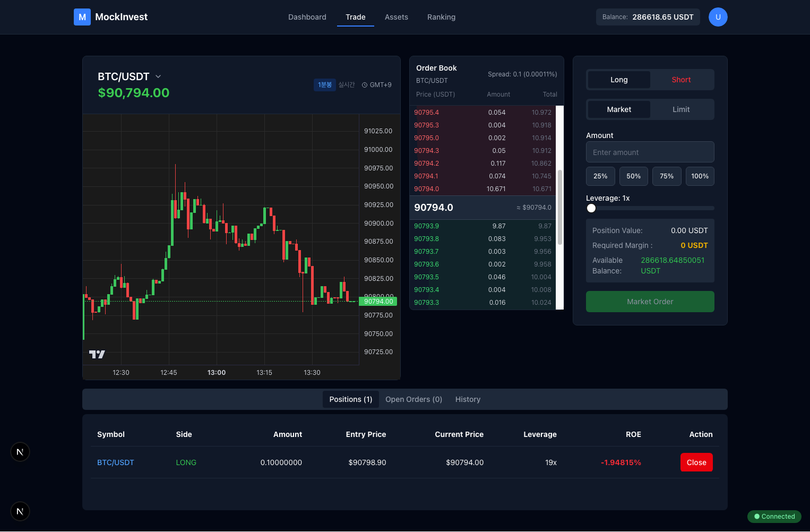Click the MockInvest M logo icon

tap(82, 17)
